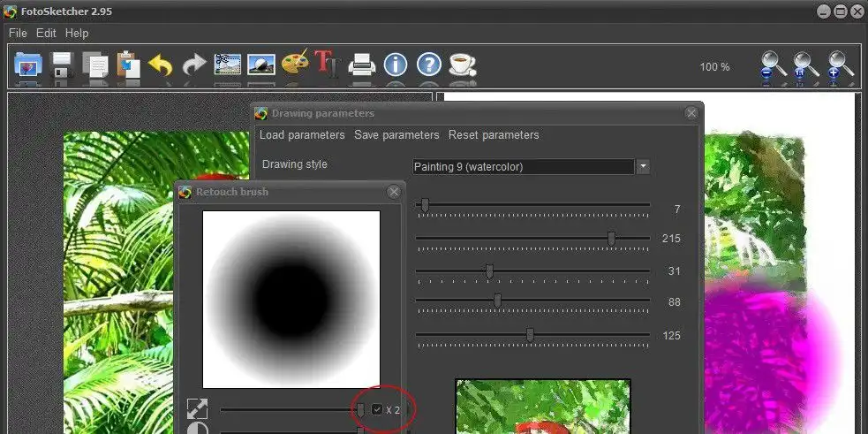Image resolution: width=868 pixels, height=434 pixels.
Task: Click the slider with value 125
Action: (x=532, y=335)
